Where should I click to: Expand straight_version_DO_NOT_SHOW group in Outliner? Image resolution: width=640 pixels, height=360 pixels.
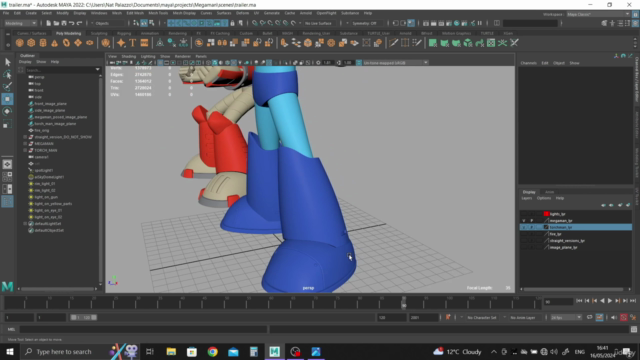25,137
